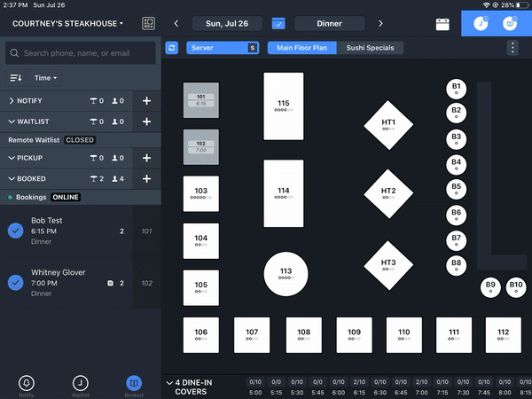The height and width of the screenshot is (399, 532).
Task: Toggle the blue date checkmark button
Action: tap(278, 23)
